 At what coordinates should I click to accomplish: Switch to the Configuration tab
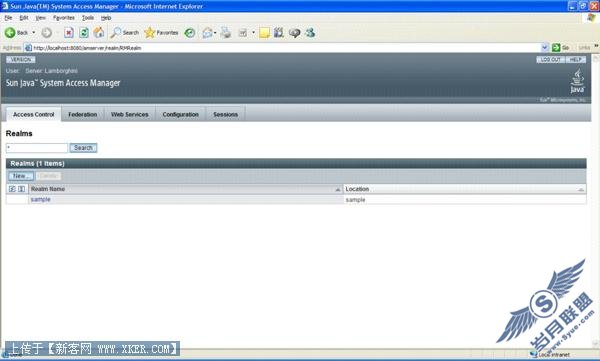click(x=181, y=114)
